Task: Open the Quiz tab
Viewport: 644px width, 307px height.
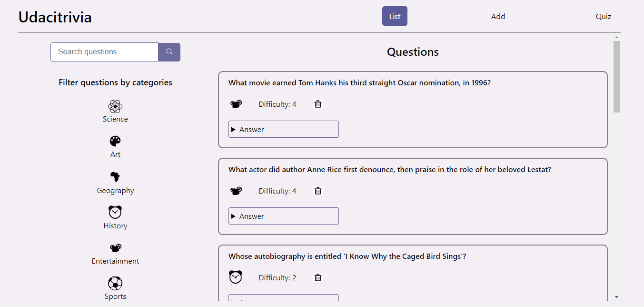Action: point(603,16)
